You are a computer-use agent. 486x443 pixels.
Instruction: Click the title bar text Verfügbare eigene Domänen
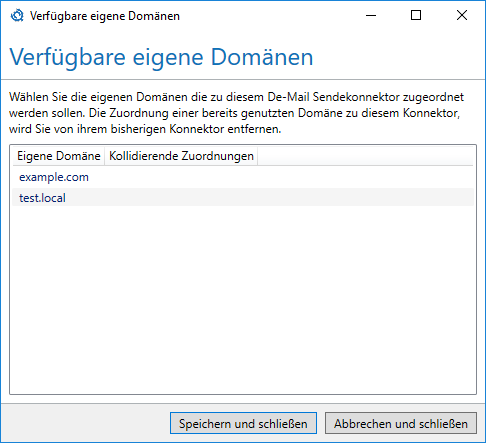[105, 16]
